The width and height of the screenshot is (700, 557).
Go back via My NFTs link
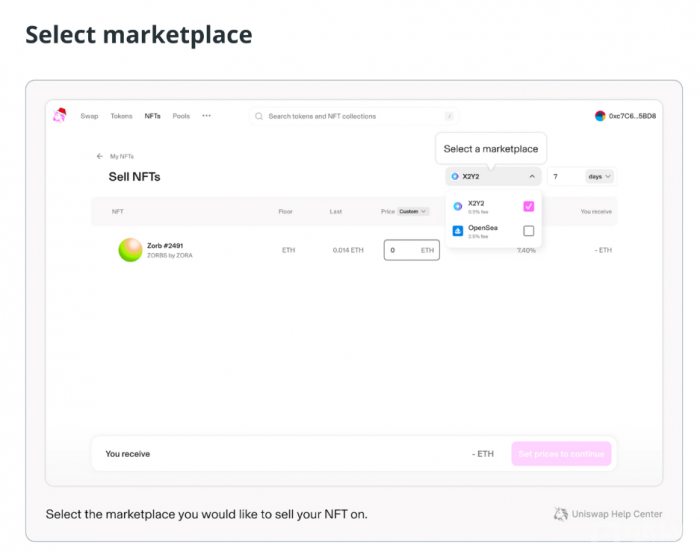(x=122, y=156)
